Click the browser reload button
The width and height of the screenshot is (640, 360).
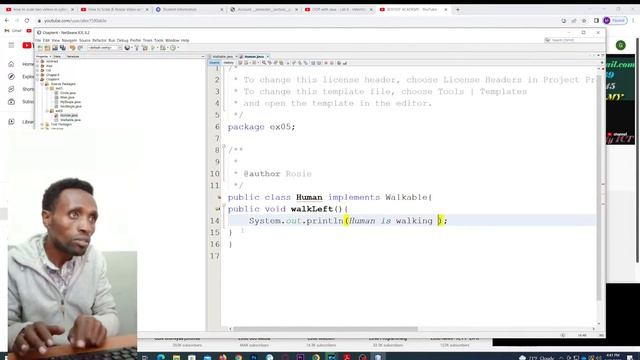click(x=27, y=20)
